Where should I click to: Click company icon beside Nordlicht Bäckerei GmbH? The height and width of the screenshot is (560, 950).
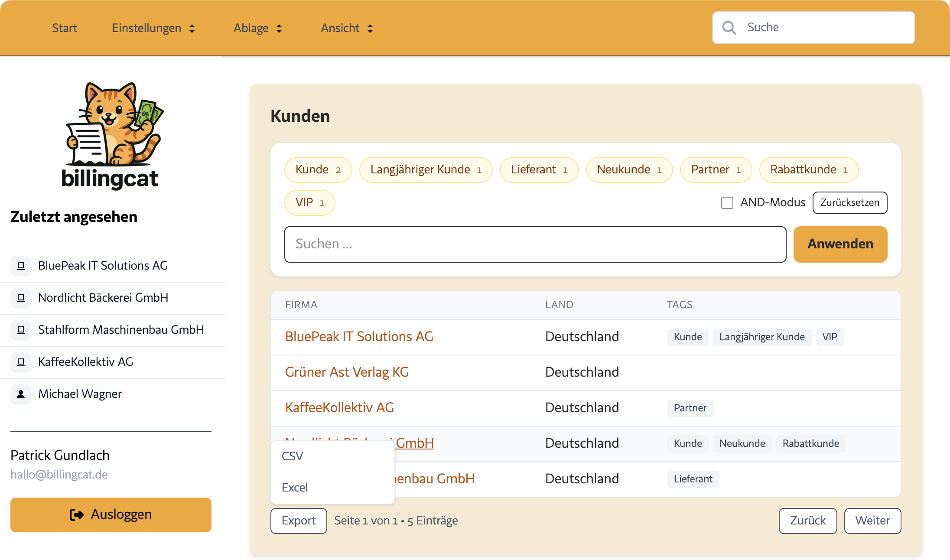21,298
